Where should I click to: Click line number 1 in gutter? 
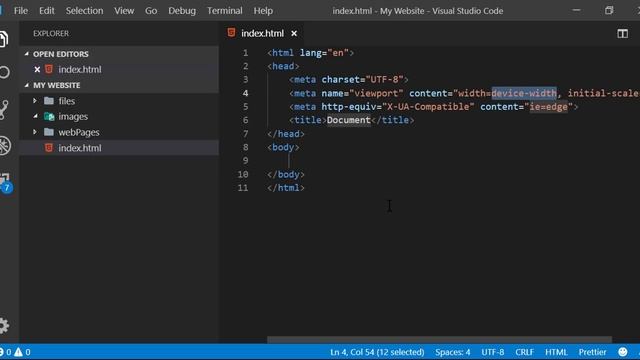click(246, 53)
